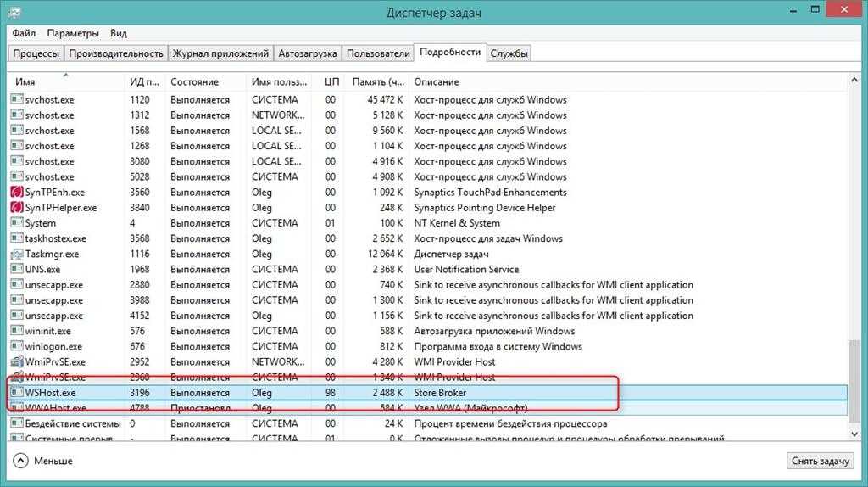Select the Бездействие системы process name
Screen dimensions: 868x487
point(73,423)
